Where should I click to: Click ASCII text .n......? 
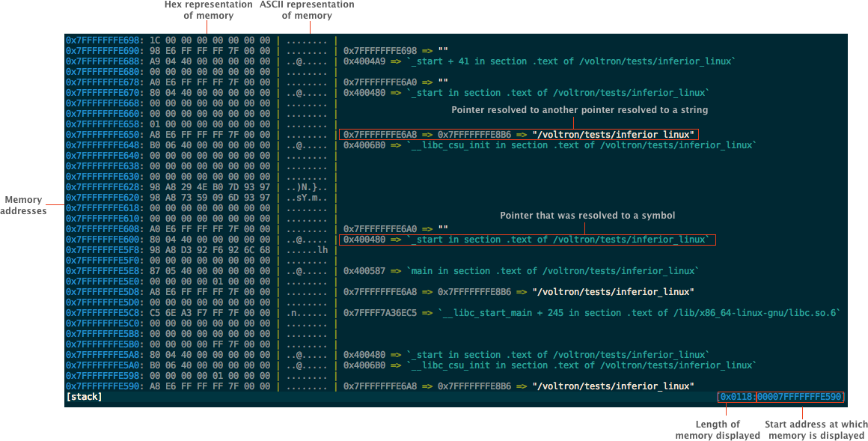[307, 313]
